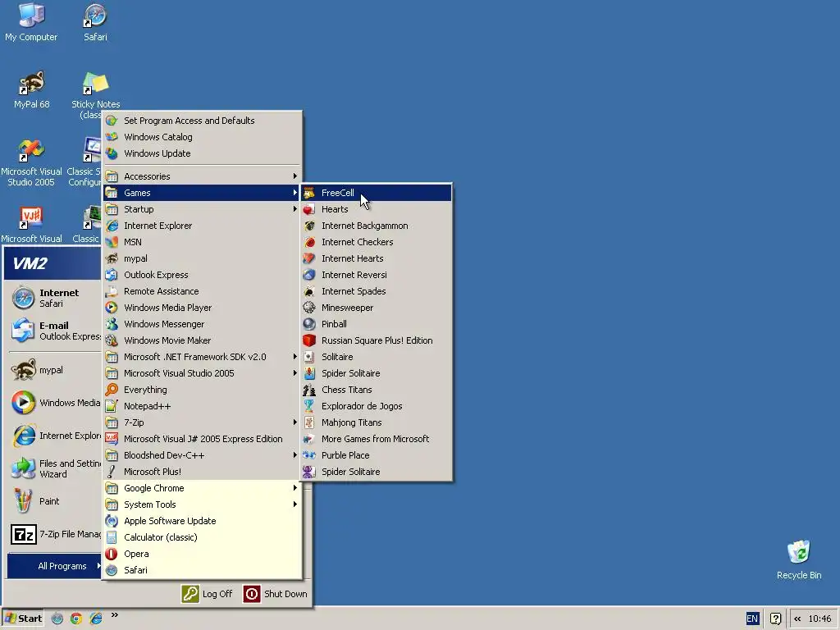Launch mypal from the Start menu left pane
The image size is (840, 630).
pyautogui.click(x=53, y=370)
